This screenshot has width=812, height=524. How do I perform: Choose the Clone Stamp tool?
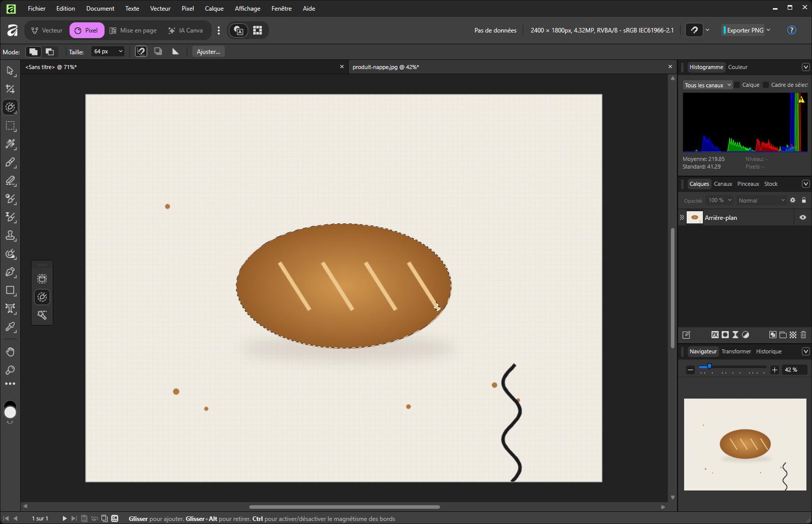point(10,236)
